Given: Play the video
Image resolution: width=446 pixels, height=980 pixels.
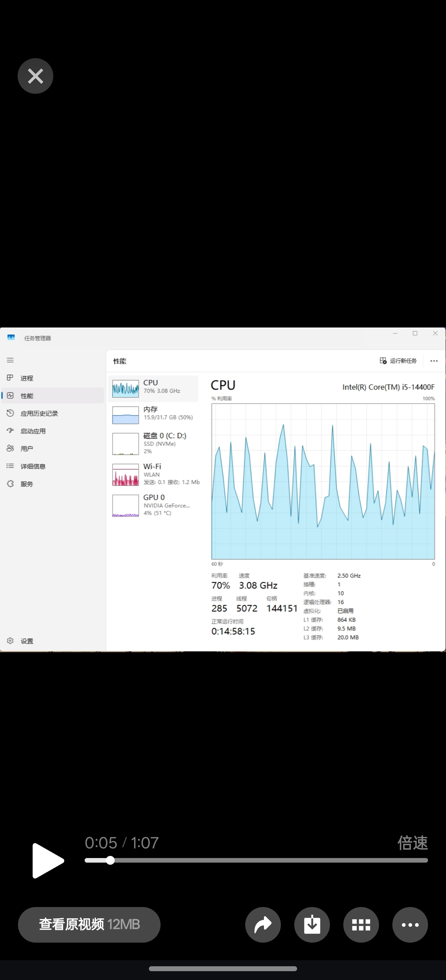Looking at the screenshot, I should coord(48,860).
